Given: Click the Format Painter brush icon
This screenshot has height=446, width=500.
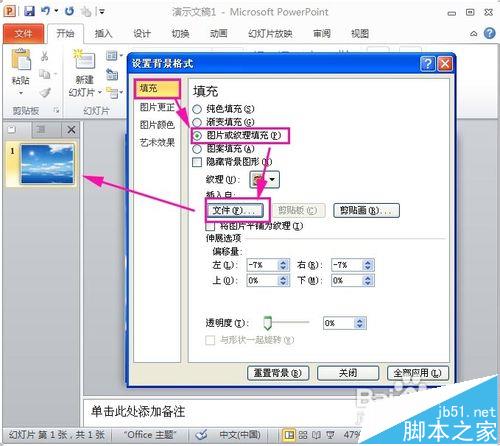Looking at the screenshot, I should pyautogui.click(x=45, y=92).
